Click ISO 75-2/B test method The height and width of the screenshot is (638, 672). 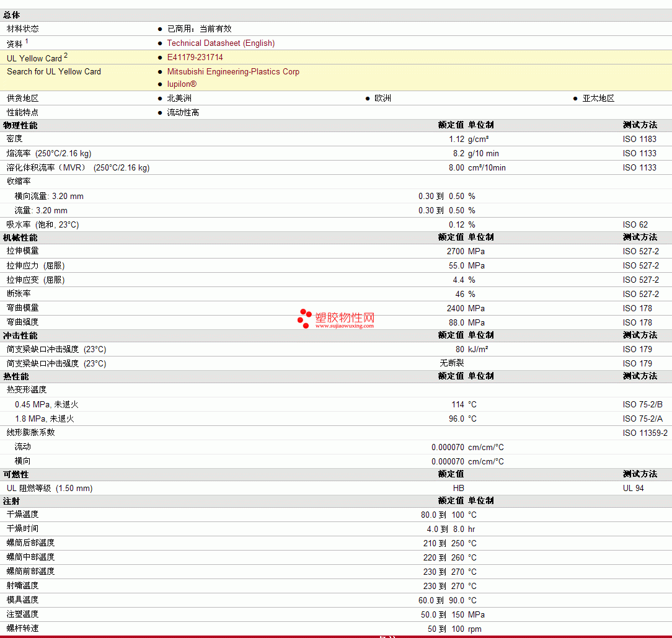[x=642, y=404]
